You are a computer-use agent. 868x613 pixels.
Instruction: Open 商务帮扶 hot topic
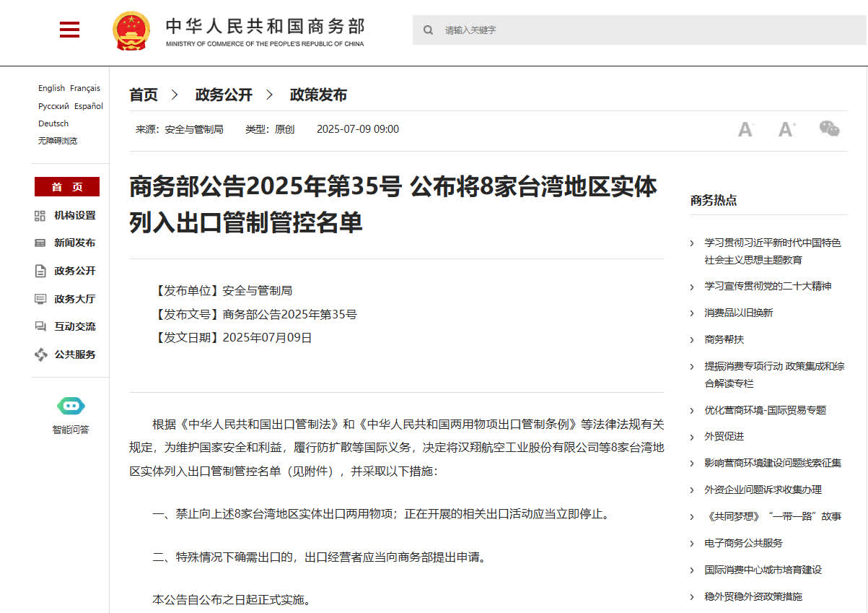click(724, 339)
